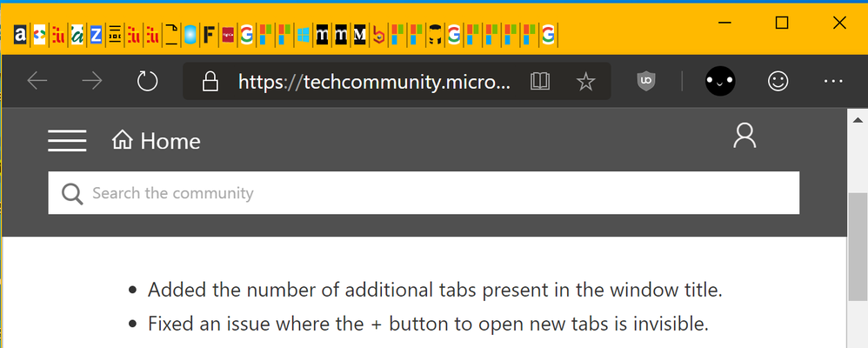Open the three-dot Settings and more menu
Viewport: 868px width, 348px height.
click(x=833, y=82)
